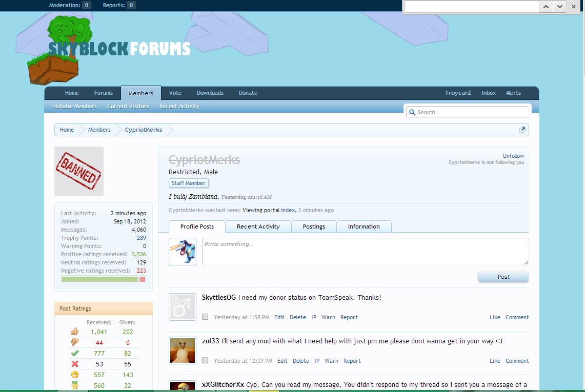
Task: Open the Moderation queue counter
Action: (70, 5)
